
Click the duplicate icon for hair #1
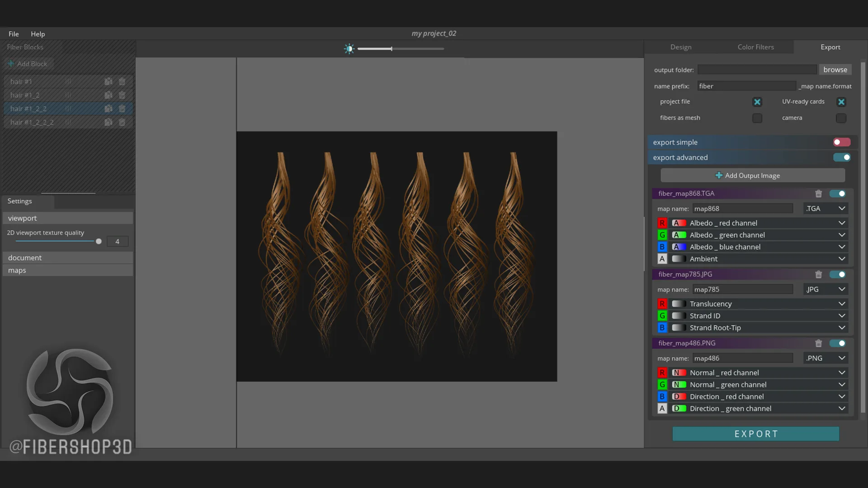pos(108,81)
